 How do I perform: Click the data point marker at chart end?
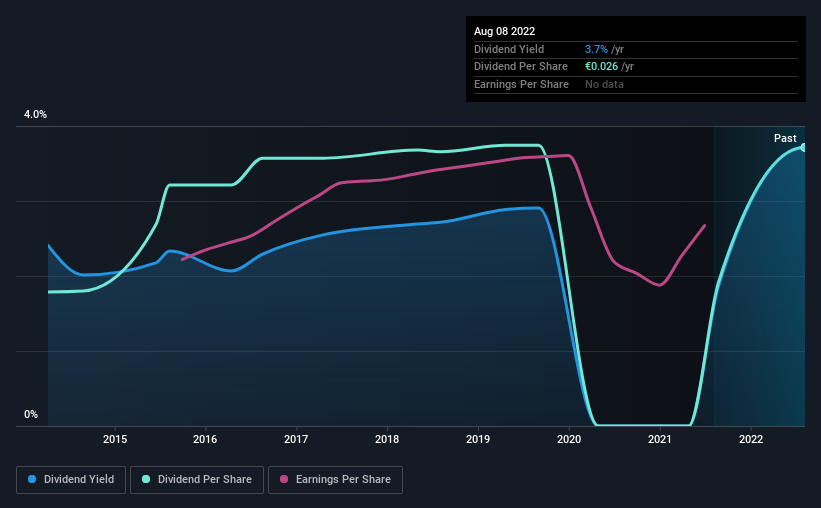pyautogui.click(x=804, y=147)
